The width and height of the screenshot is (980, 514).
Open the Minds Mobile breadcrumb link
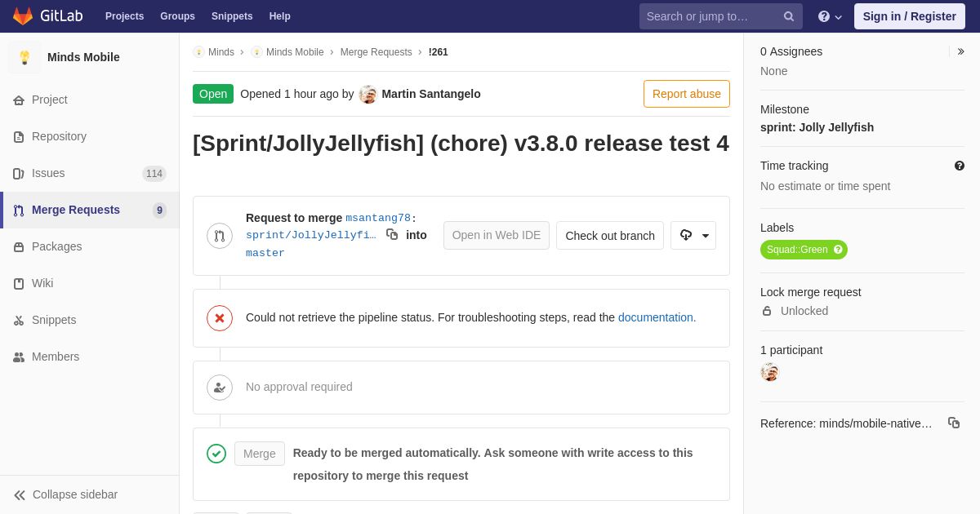tap(287, 52)
